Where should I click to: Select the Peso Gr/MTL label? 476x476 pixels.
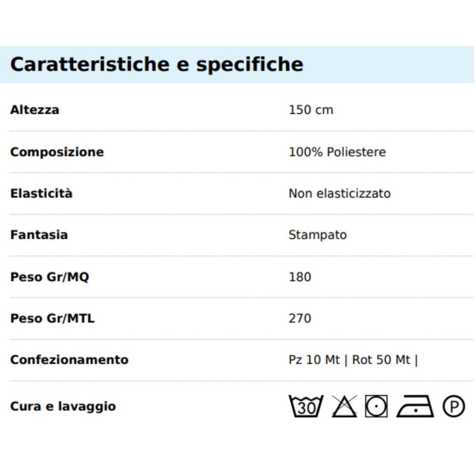point(52,318)
